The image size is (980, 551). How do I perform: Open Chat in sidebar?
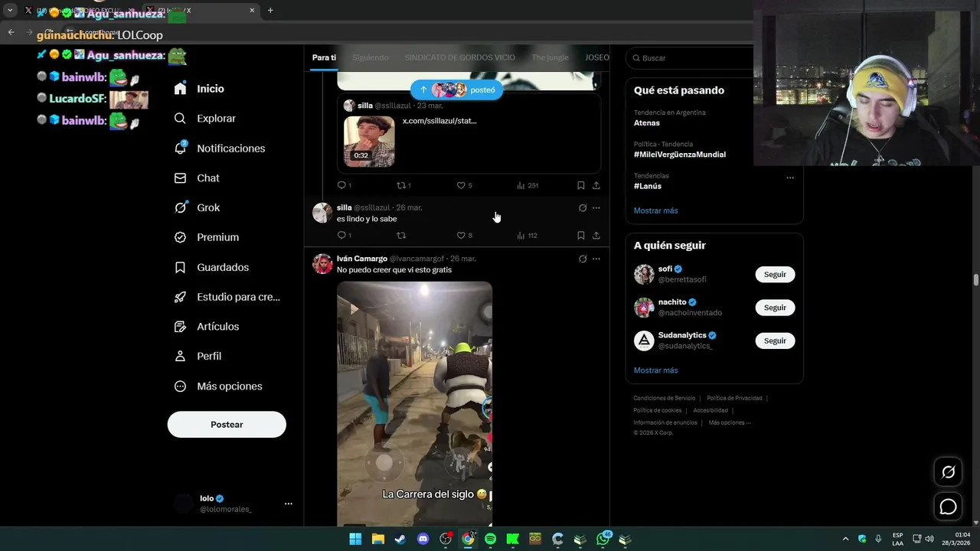click(197, 178)
